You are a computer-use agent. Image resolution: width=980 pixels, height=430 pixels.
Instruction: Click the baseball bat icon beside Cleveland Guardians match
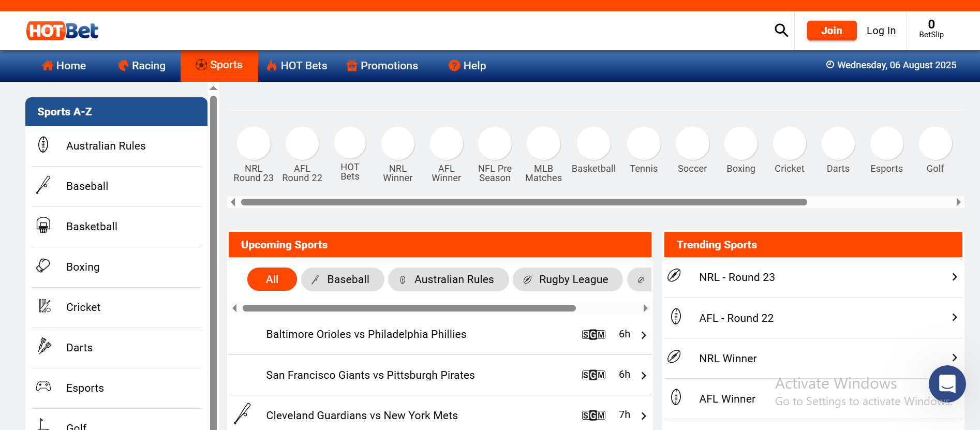pyautogui.click(x=243, y=414)
